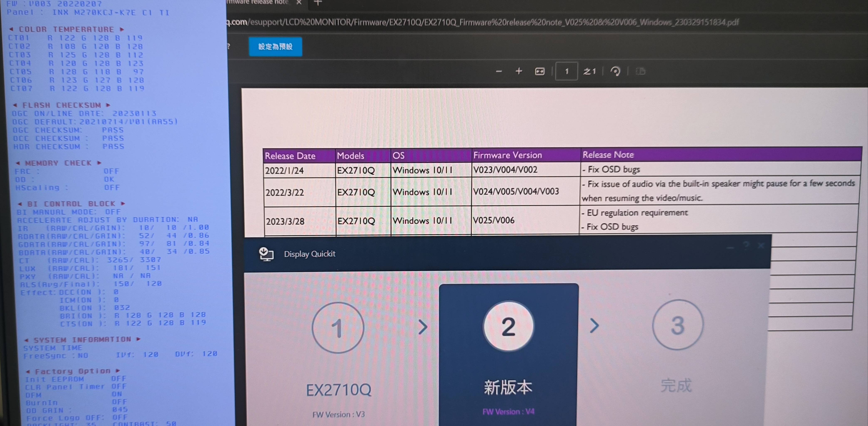Click the FW Version : V4 label
Screen dimensions: 868x426
click(x=508, y=411)
